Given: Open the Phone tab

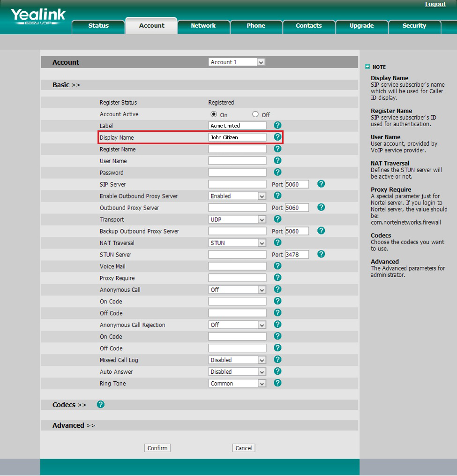Looking at the screenshot, I should pyautogui.click(x=256, y=26).
